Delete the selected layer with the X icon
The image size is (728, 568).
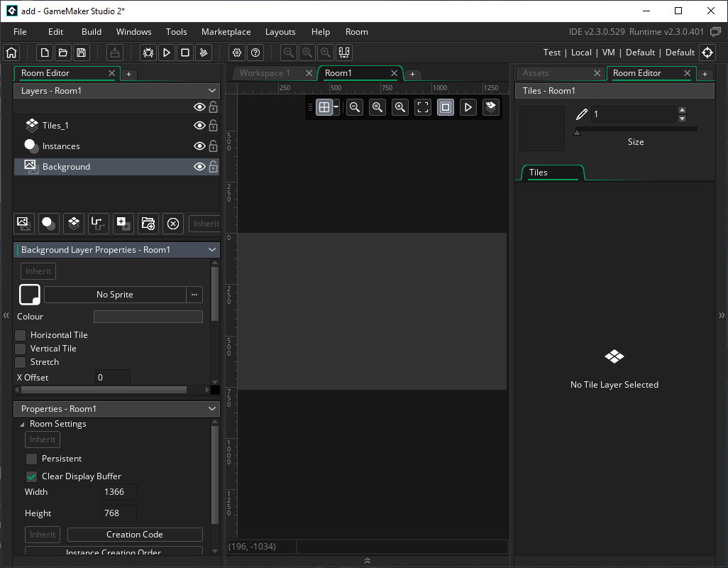click(x=173, y=224)
